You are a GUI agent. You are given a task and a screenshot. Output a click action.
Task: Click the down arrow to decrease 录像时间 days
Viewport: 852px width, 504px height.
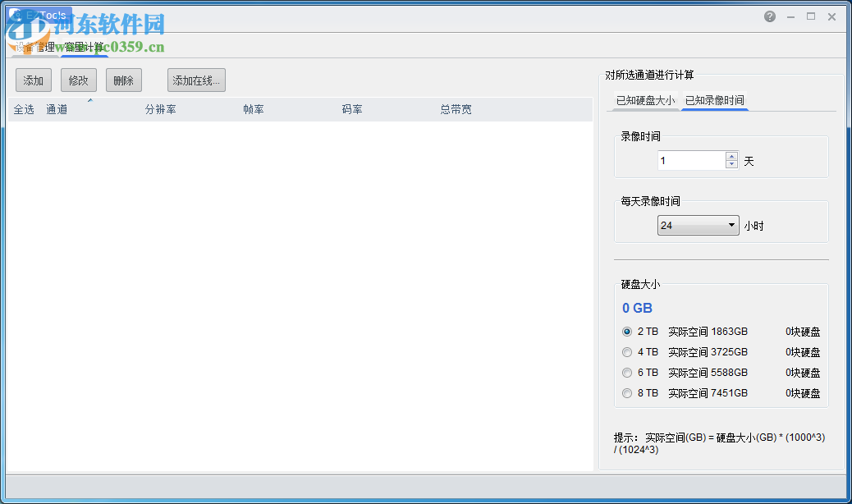731,164
